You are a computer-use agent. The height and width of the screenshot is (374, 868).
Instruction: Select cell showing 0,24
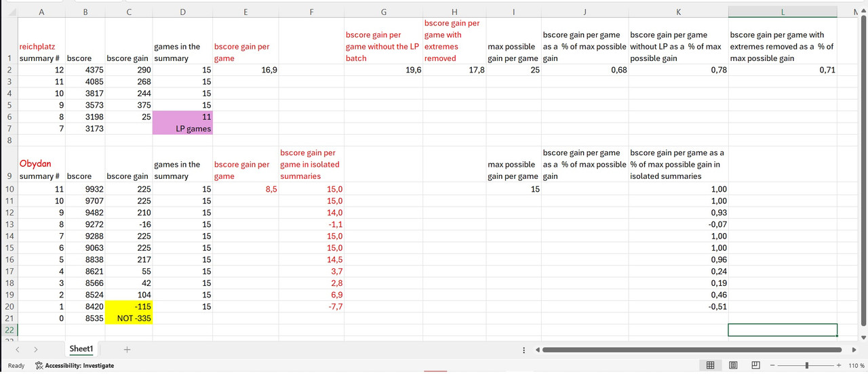coord(678,271)
